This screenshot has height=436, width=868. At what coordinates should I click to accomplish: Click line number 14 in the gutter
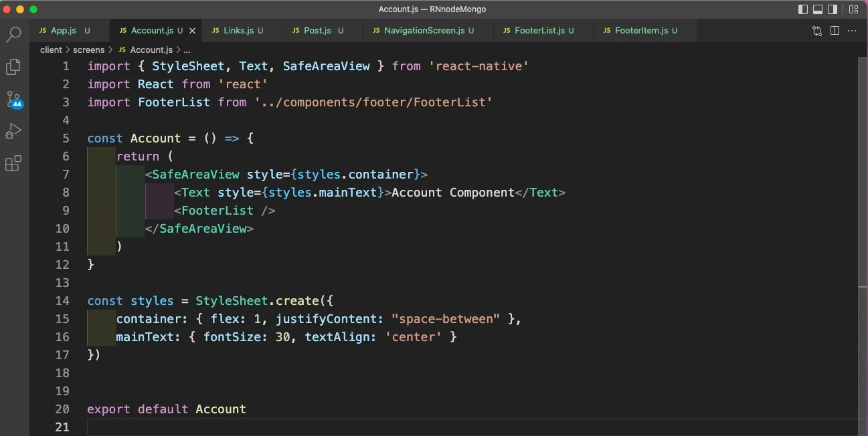tap(62, 301)
